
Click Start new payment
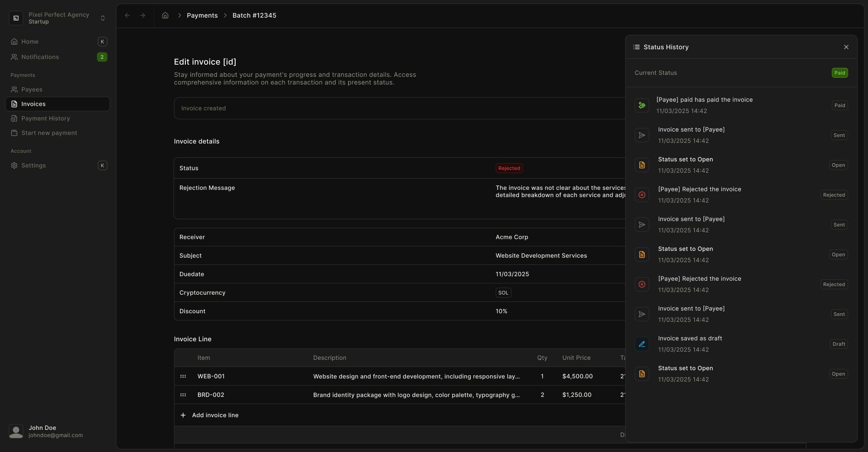58,133
